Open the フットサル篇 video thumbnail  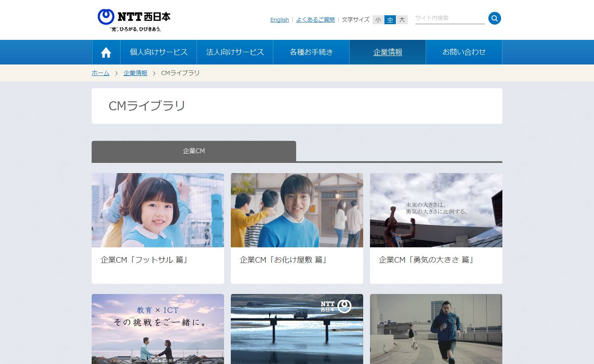tap(158, 210)
